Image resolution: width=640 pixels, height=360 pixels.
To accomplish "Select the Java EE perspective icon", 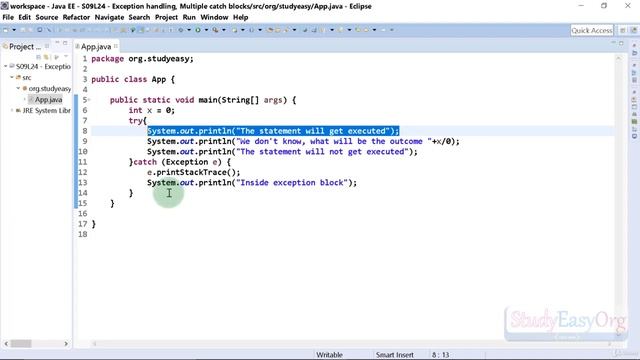I will 633,30.
